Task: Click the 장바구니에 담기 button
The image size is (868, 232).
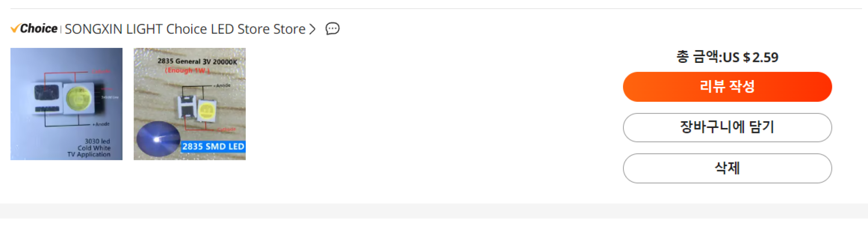Action: coord(727,127)
